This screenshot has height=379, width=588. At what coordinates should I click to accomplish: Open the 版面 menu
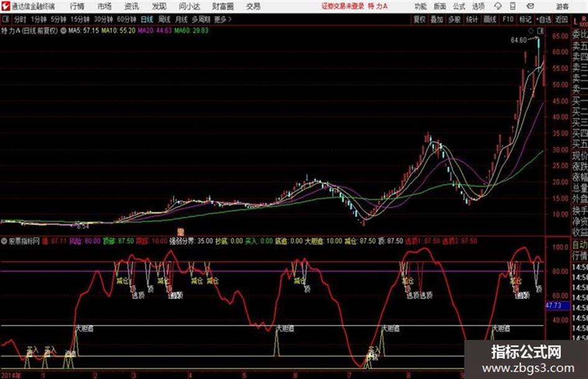coord(440,6)
